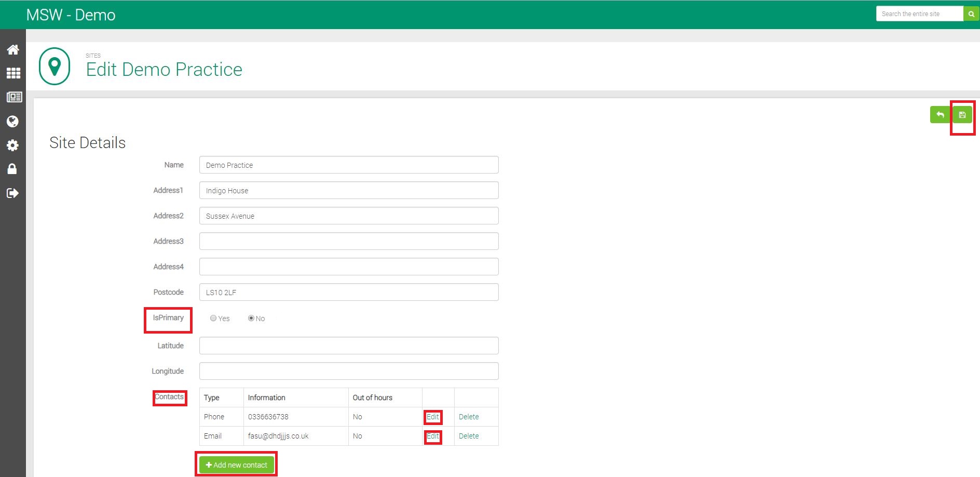Click the green back arrow button

click(940, 115)
